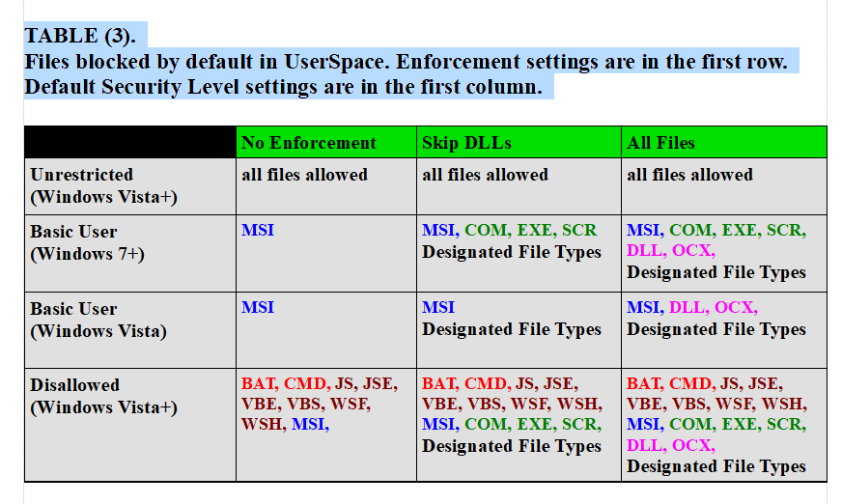Click the "Unrestricted (Windows Vista+)" row label

click(x=103, y=185)
